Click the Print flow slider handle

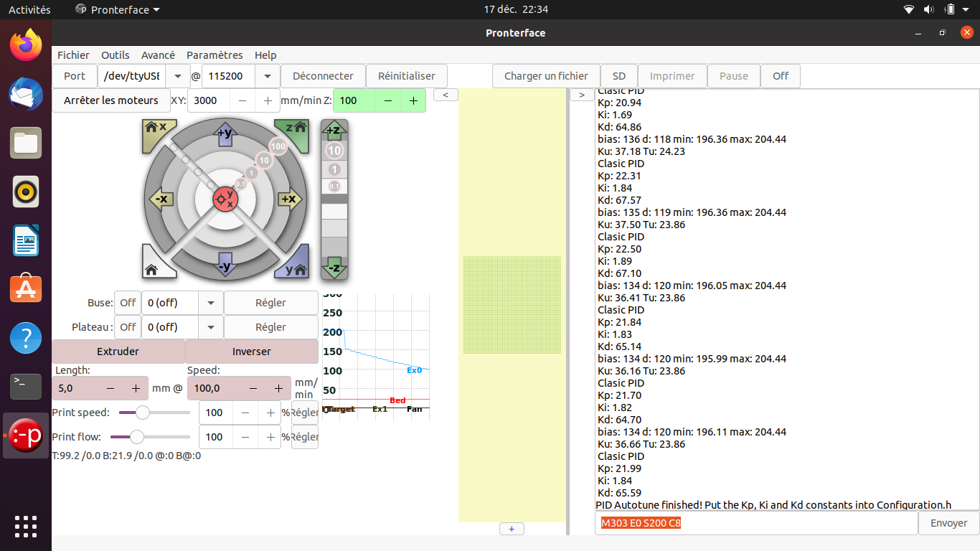click(137, 437)
